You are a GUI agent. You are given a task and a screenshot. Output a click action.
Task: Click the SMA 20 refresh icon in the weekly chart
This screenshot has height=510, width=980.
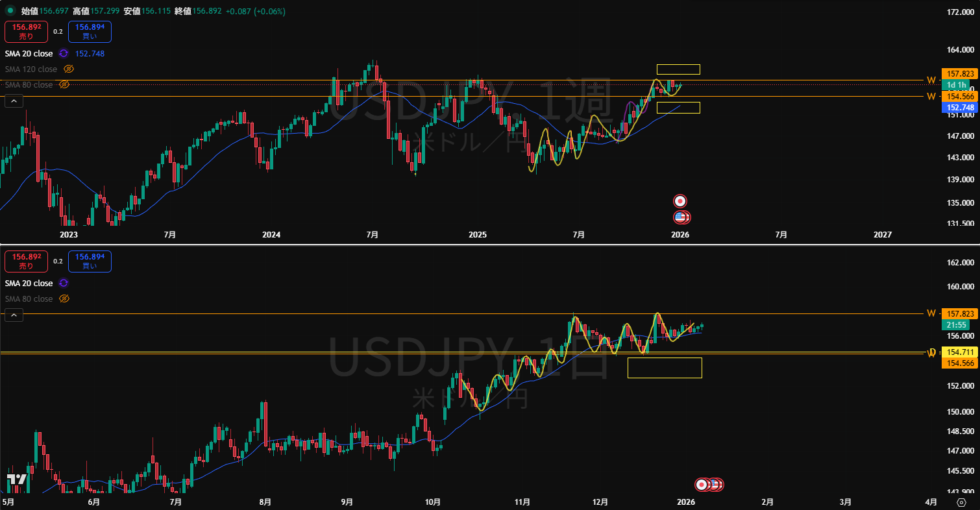[64, 54]
